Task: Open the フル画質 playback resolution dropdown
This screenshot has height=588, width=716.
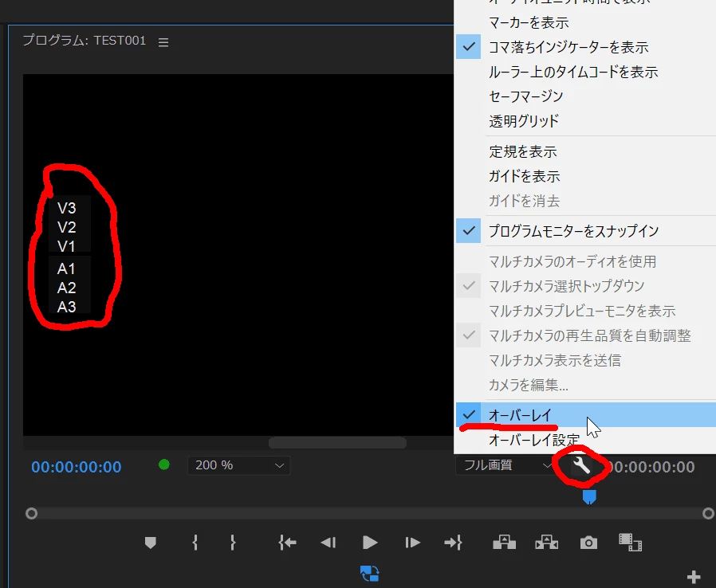Action: tap(505, 465)
